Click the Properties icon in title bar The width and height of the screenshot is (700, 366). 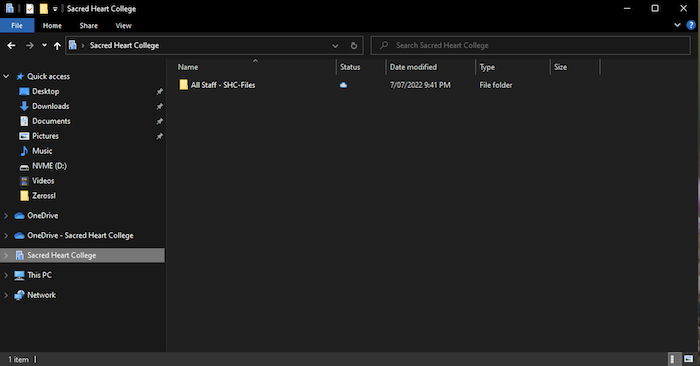tap(30, 8)
